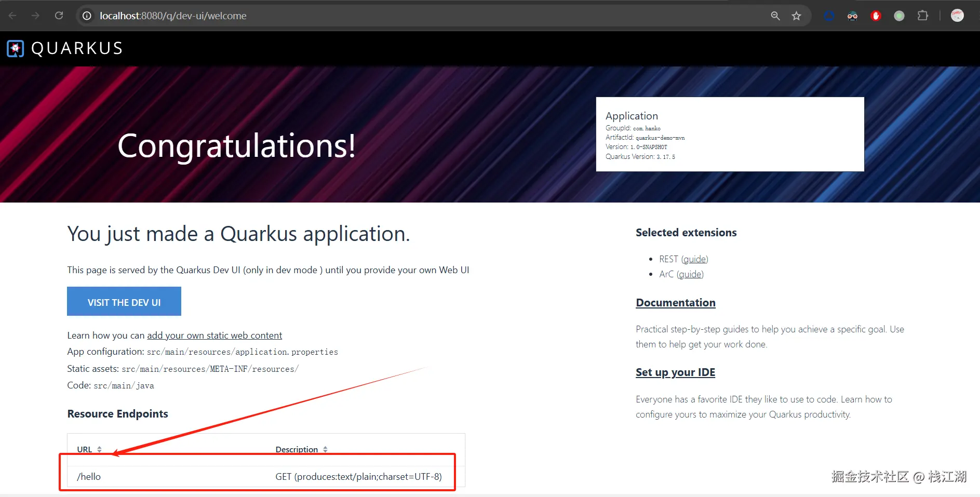980x497 pixels.
Task: Click the Quarkus Version '3.17.5' text
Action: 666,157
